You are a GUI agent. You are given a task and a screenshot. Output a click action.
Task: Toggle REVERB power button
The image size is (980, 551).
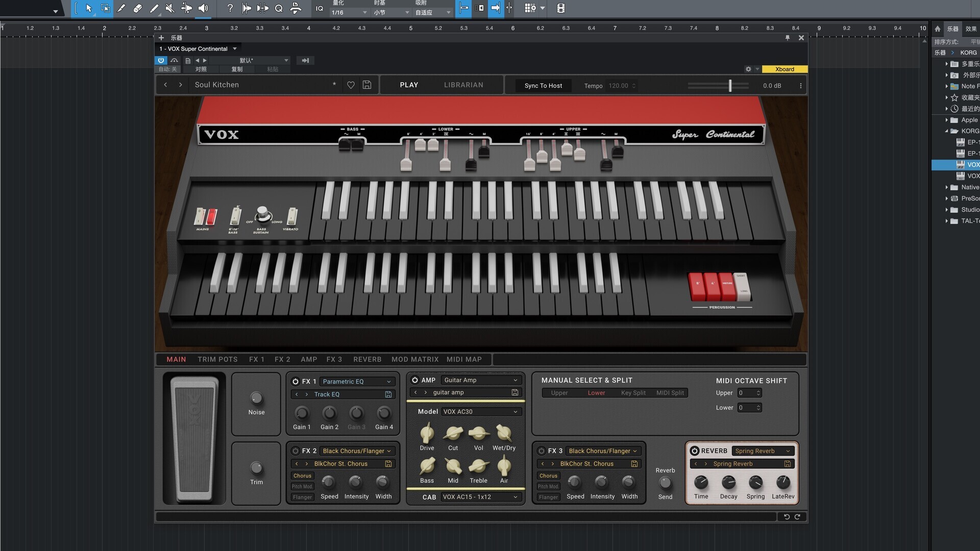(x=695, y=451)
